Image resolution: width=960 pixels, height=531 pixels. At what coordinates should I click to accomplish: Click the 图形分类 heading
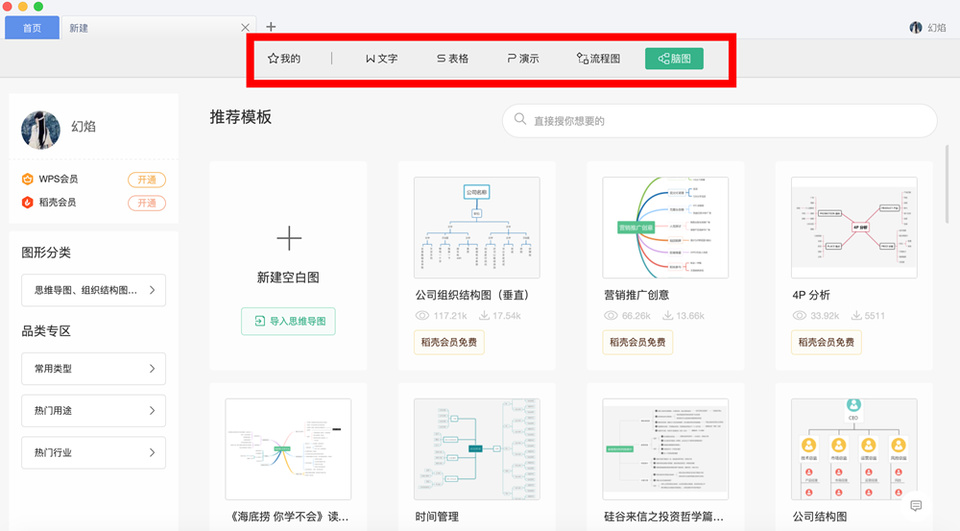tap(46, 252)
